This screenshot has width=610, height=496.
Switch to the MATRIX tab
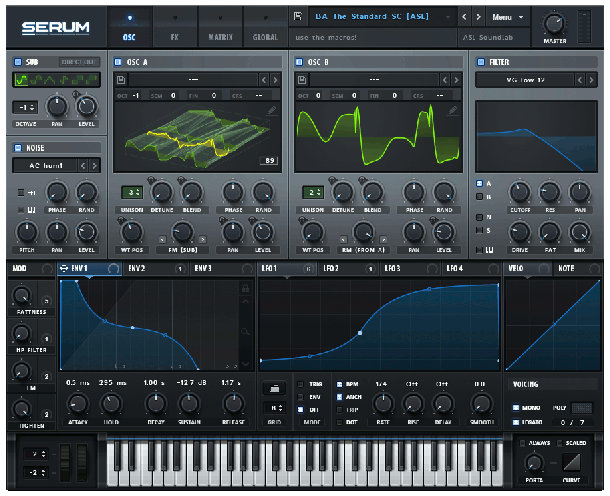pos(220,27)
